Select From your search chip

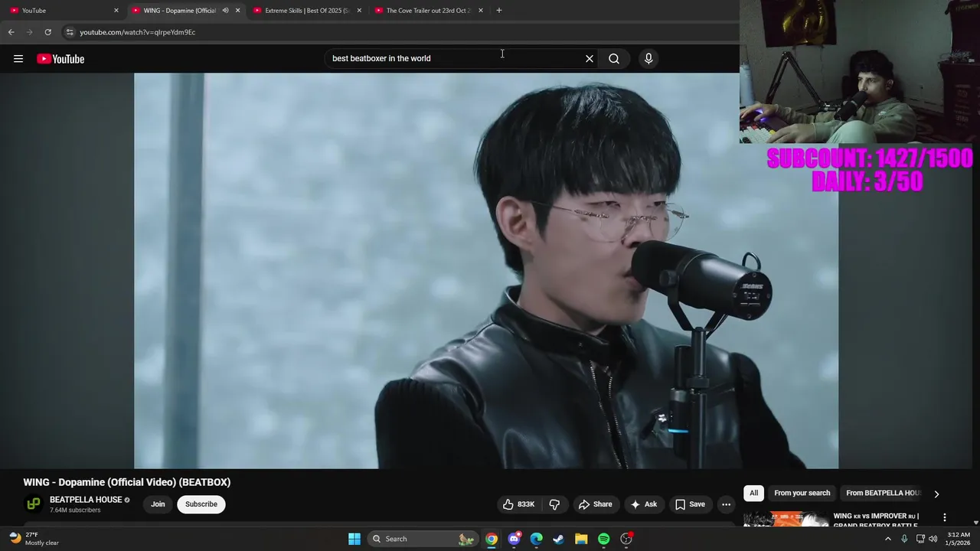pyautogui.click(x=802, y=493)
